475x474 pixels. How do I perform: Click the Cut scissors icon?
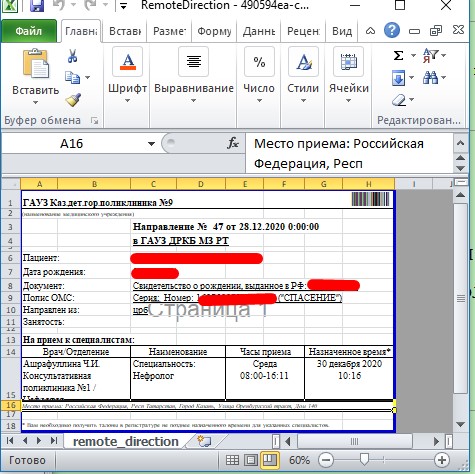click(x=72, y=56)
